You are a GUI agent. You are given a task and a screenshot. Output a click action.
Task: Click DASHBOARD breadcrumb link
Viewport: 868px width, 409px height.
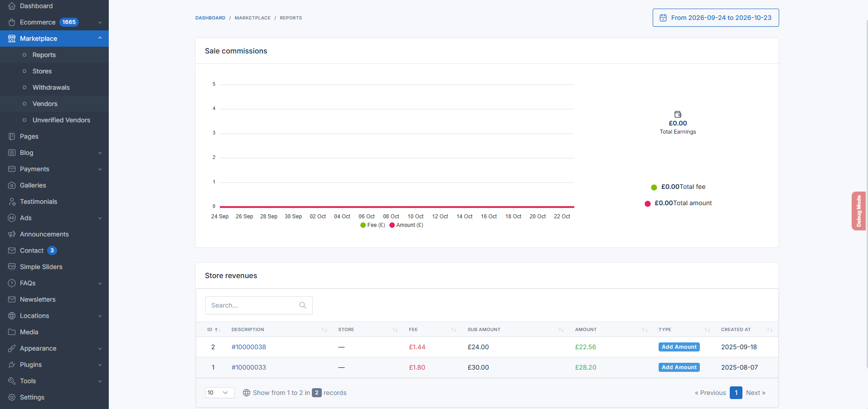tap(210, 18)
